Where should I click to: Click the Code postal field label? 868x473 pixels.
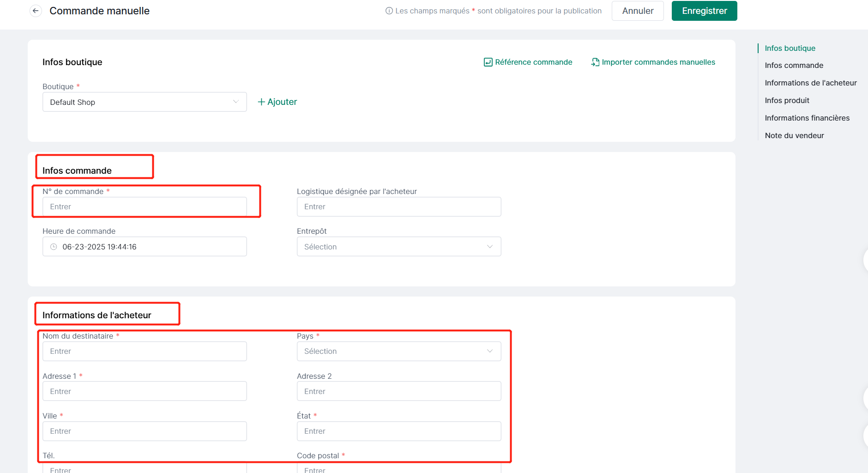coord(318,455)
